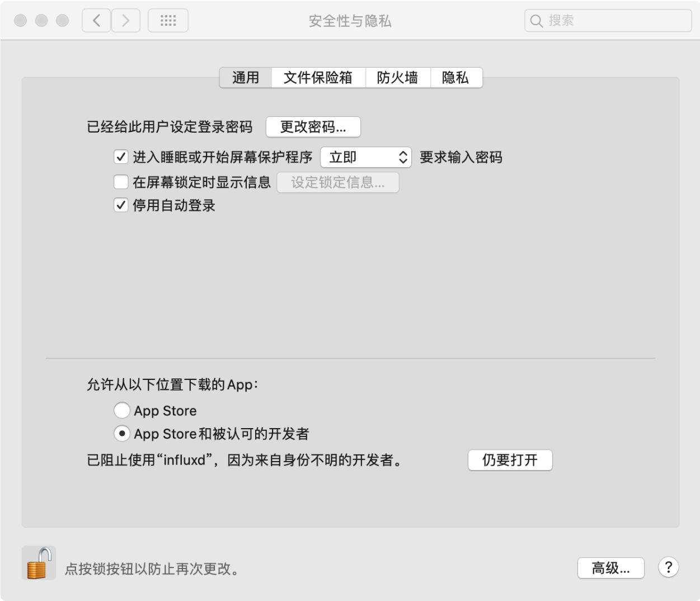Click 仍要打开 to allow influxd

tap(510, 460)
